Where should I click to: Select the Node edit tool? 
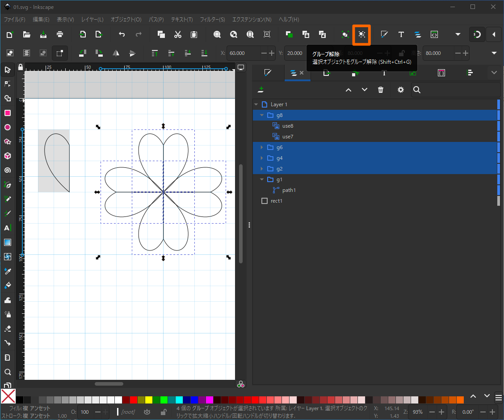(x=8, y=84)
